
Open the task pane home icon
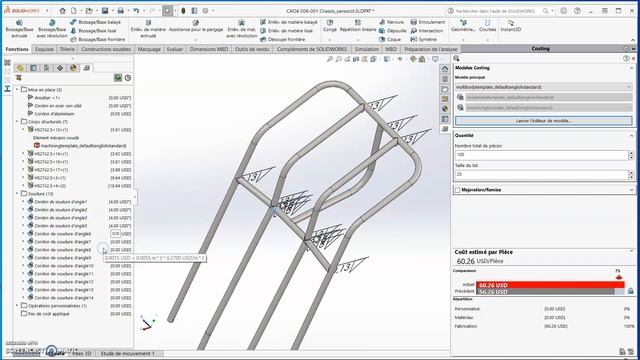[x=445, y=69]
